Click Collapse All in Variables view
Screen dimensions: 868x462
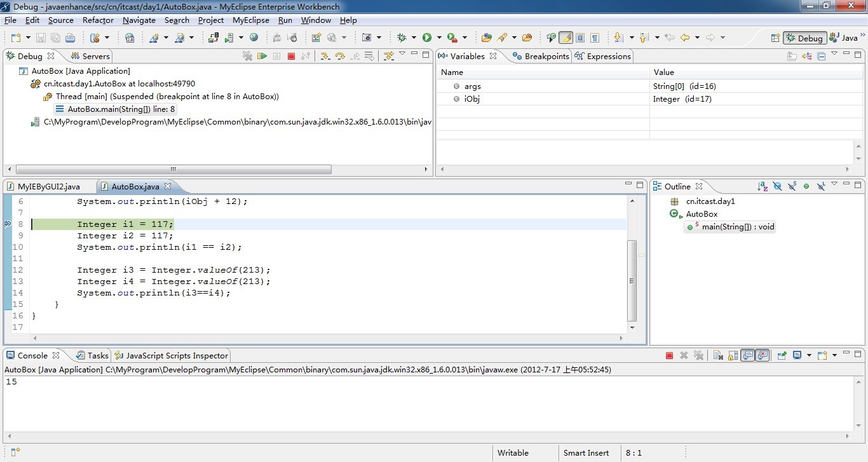point(821,56)
